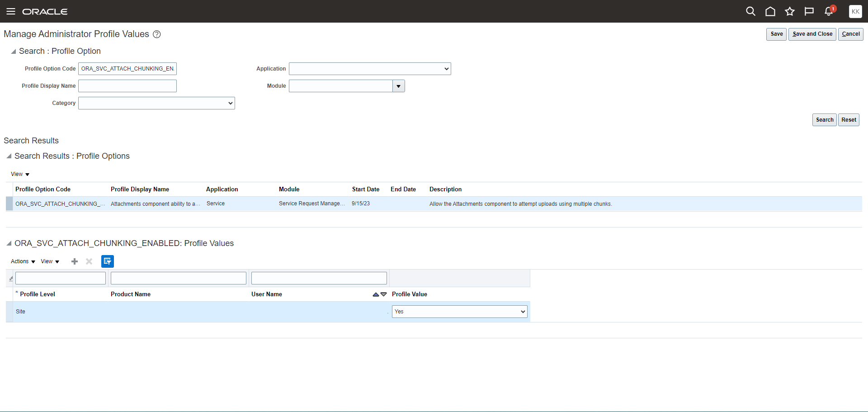Collapse the Search : Profile Option section
Viewport: 868px width, 412px height.
tap(13, 51)
